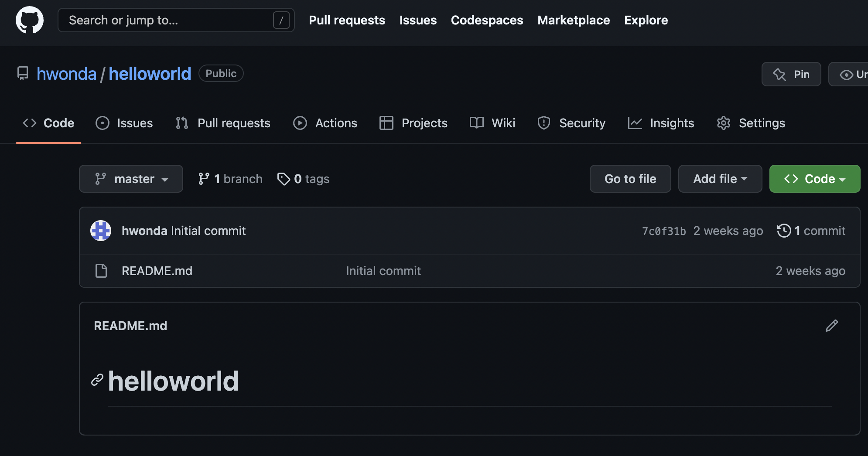Focus the Search or jump to field
Viewport: 868px width, 456px height.
pos(176,20)
